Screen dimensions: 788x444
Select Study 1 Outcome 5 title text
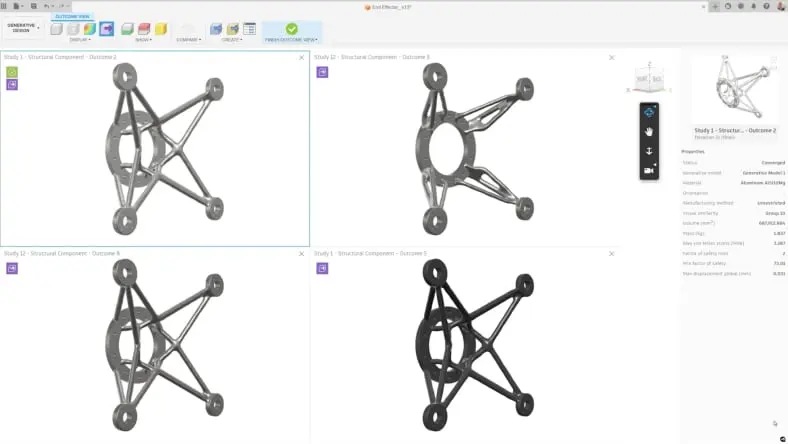(370, 253)
